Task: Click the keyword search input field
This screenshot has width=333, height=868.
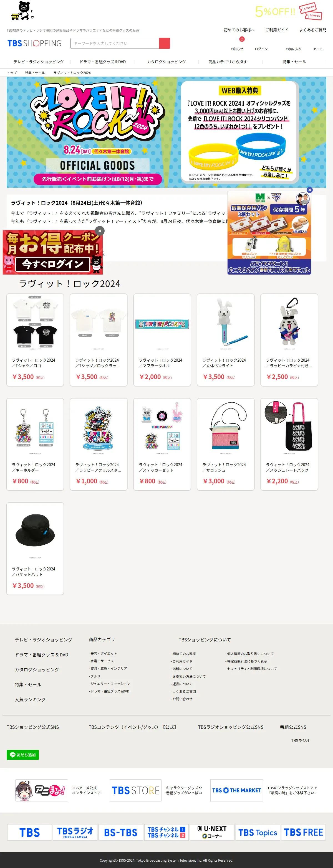Action: [x=115, y=43]
